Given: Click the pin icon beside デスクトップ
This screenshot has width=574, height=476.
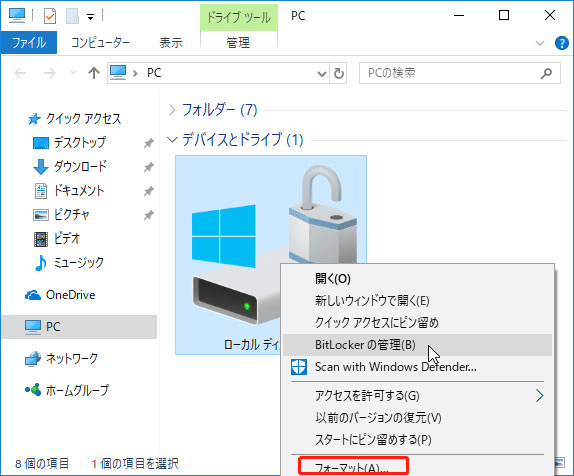Looking at the screenshot, I should (x=148, y=143).
